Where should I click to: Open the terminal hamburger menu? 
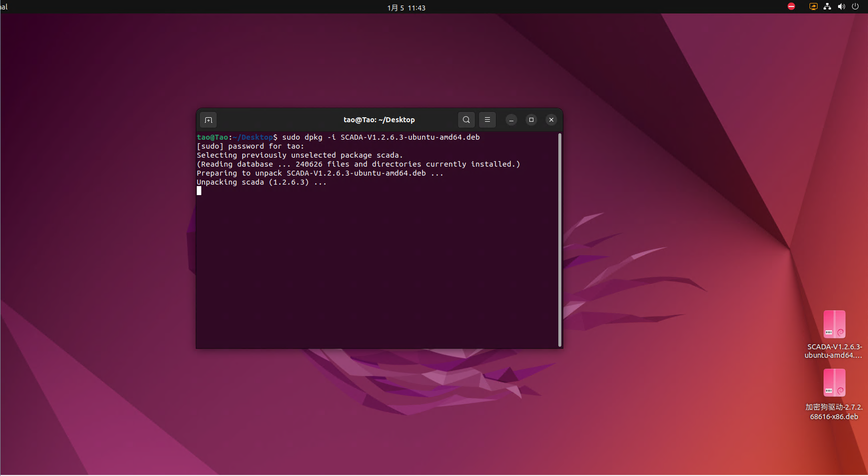tap(487, 120)
